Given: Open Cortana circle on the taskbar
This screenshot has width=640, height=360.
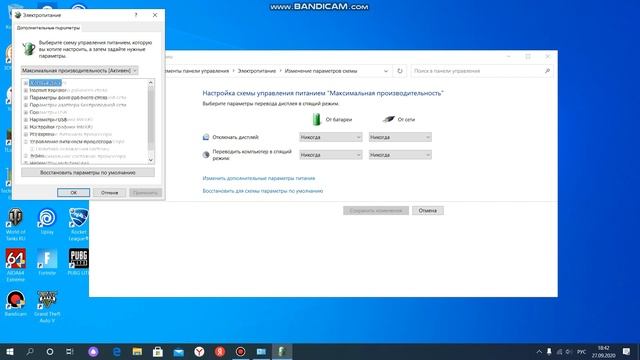Looking at the screenshot, I should (x=50, y=351).
